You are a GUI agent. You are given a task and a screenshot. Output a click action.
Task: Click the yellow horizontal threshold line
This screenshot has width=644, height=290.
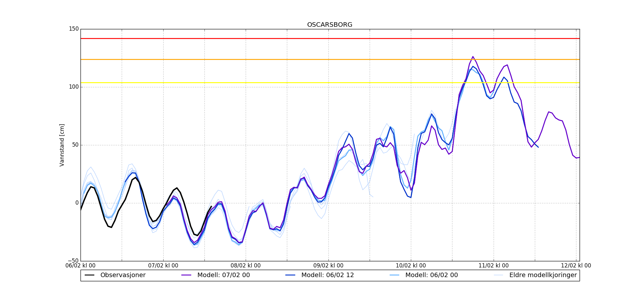(x=322, y=82)
